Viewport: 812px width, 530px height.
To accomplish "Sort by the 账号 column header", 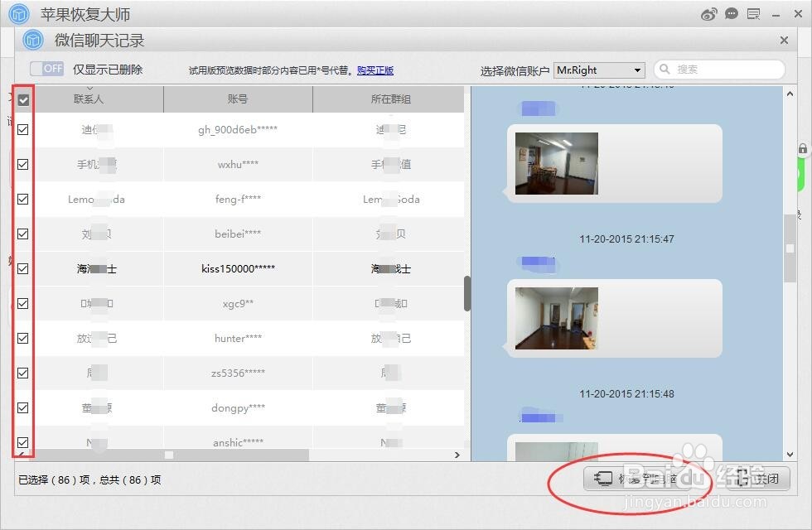I will [x=238, y=99].
